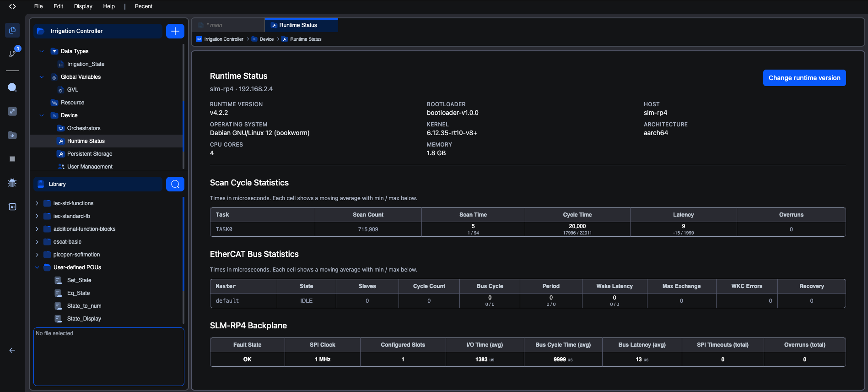Collapse the User-defined POUs folder

(x=37, y=267)
